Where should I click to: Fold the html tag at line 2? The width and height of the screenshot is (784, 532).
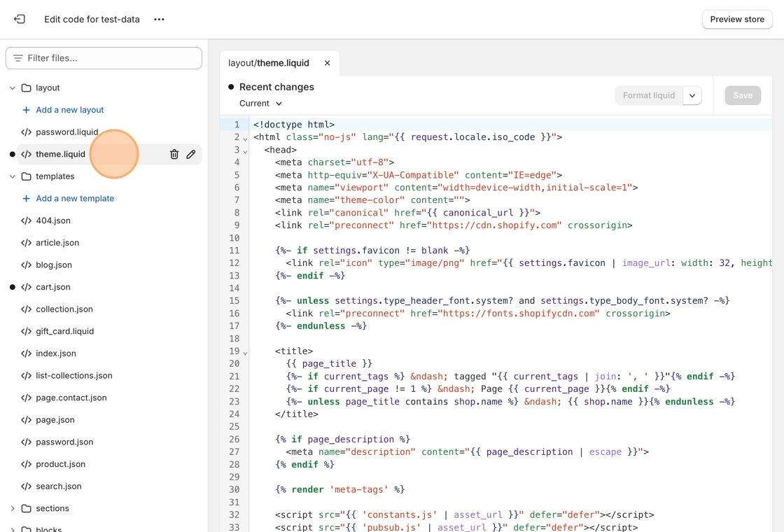pos(245,138)
